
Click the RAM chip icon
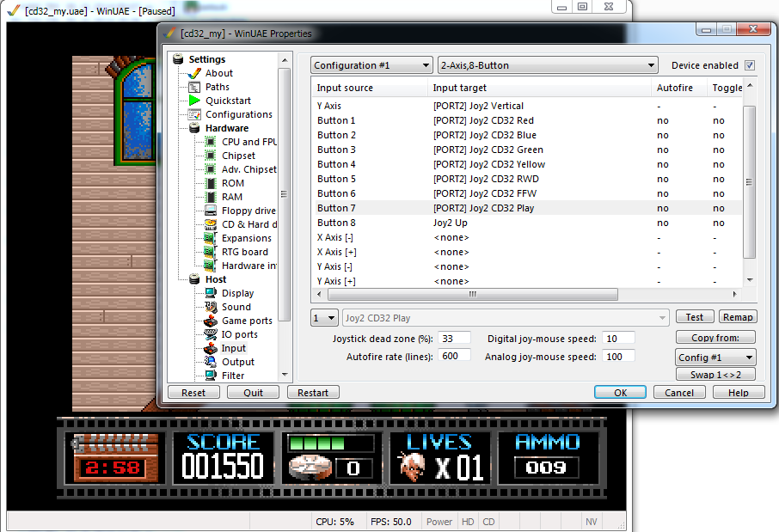pos(211,197)
